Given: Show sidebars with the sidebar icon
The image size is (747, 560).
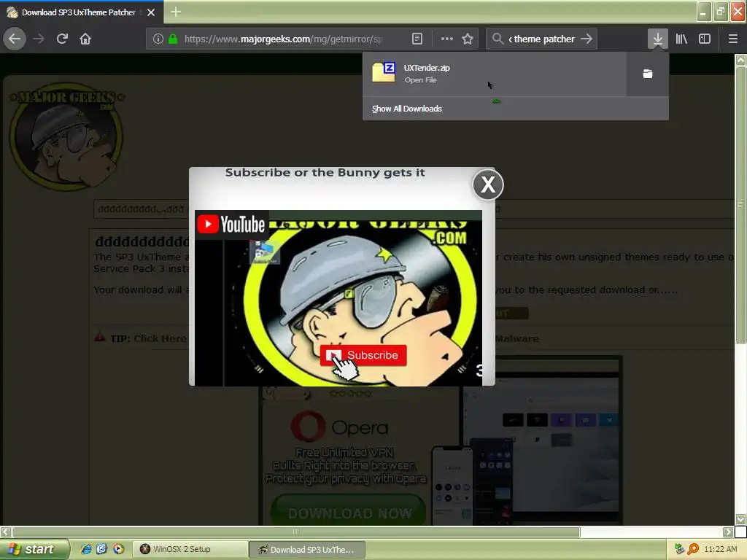Looking at the screenshot, I should coord(705,39).
